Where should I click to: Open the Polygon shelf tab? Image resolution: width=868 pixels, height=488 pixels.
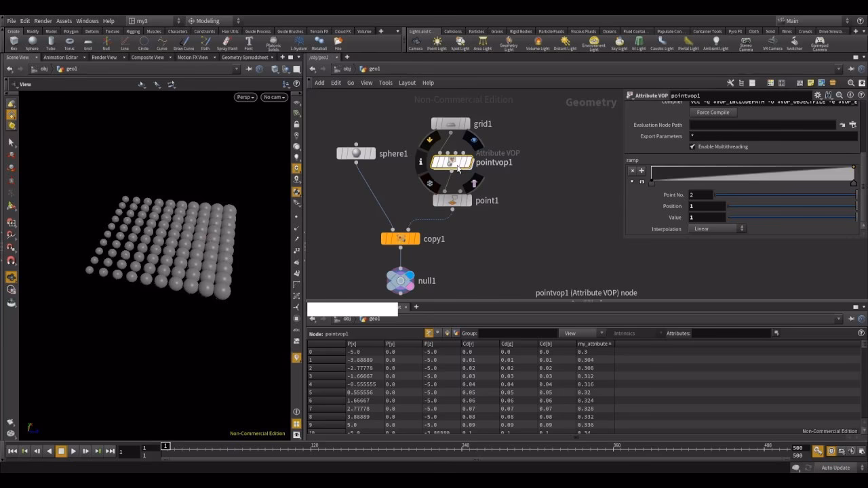click(x=71, y=31)
